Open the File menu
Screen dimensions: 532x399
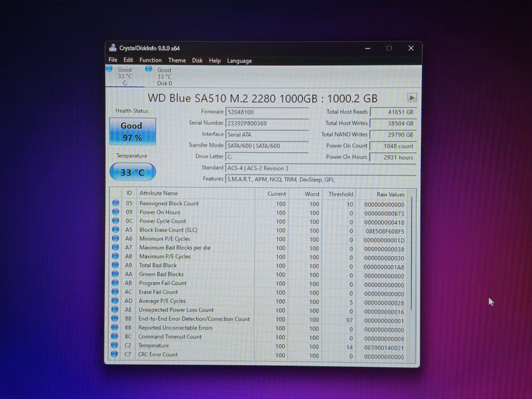point(113,60)
